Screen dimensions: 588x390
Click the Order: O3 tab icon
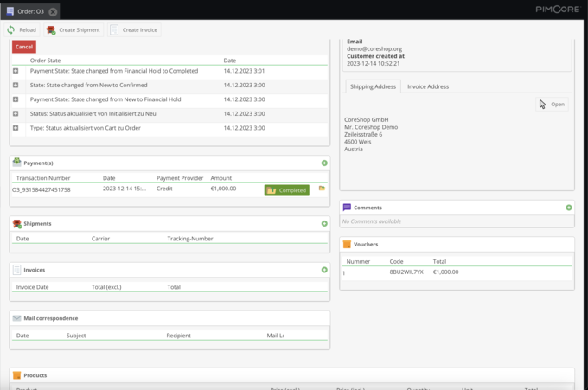point(10,11)
